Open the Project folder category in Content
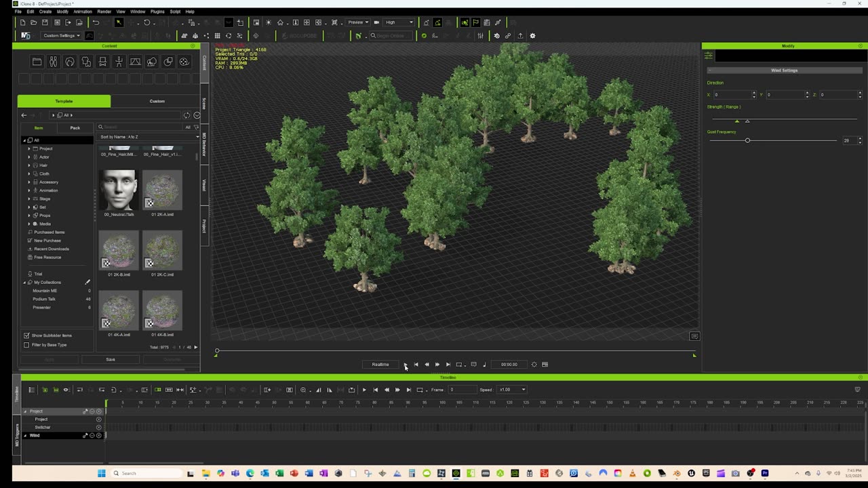Image resolution: width=868 pixels, height=488 pixels. [x=37, y=62]
